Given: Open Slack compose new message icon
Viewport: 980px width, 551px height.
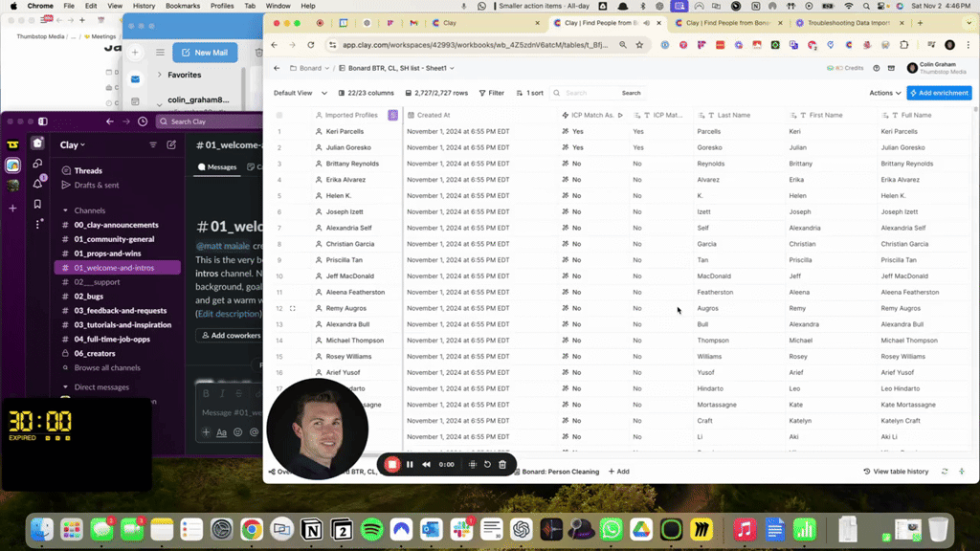Looking at the screenshot, I should [x=171, y=144].
